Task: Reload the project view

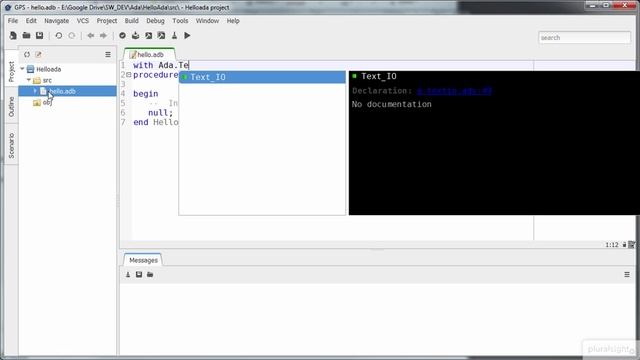Action: click(x=27, y=54)
